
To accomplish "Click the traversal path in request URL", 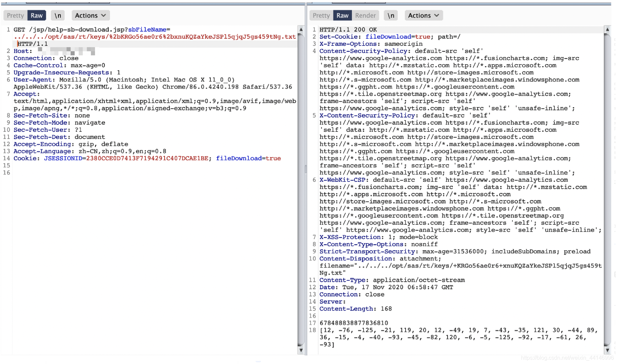I will pos(154,37).
